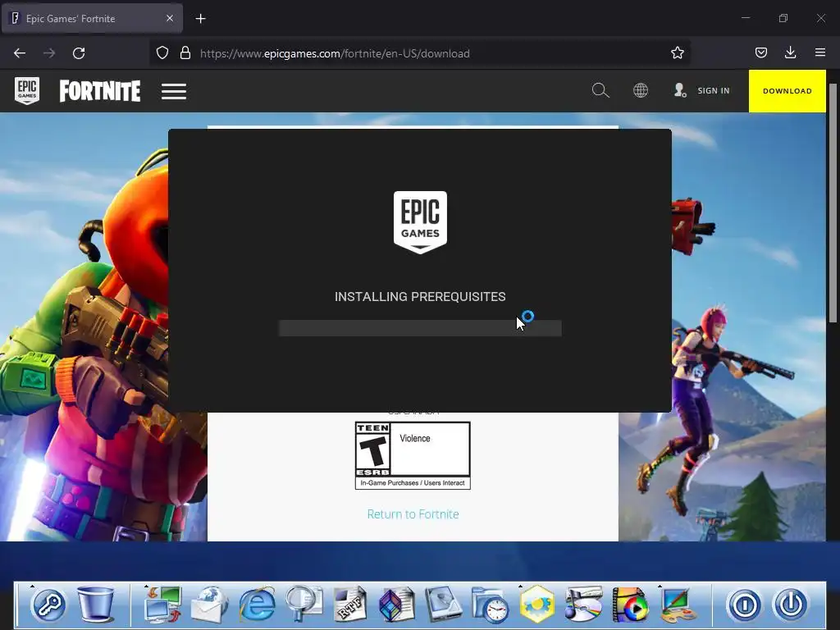Bookmark this page with the star

click(x=677, y=53)
